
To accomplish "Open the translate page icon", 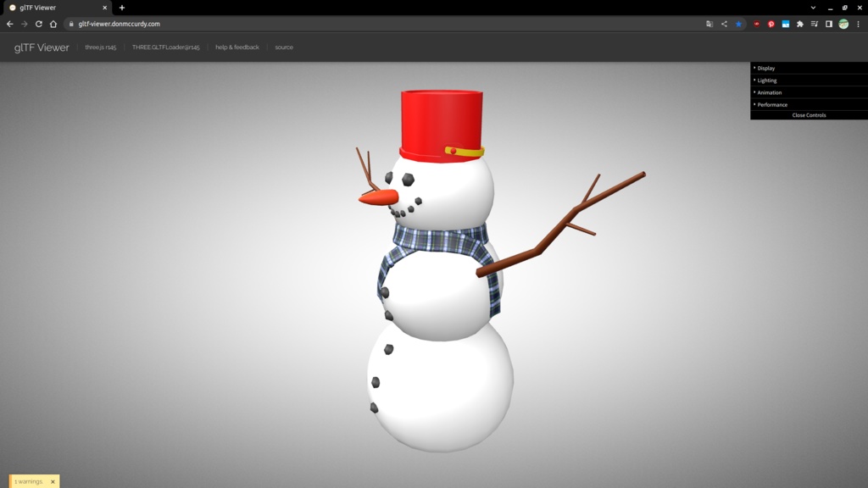I will 709,24.
